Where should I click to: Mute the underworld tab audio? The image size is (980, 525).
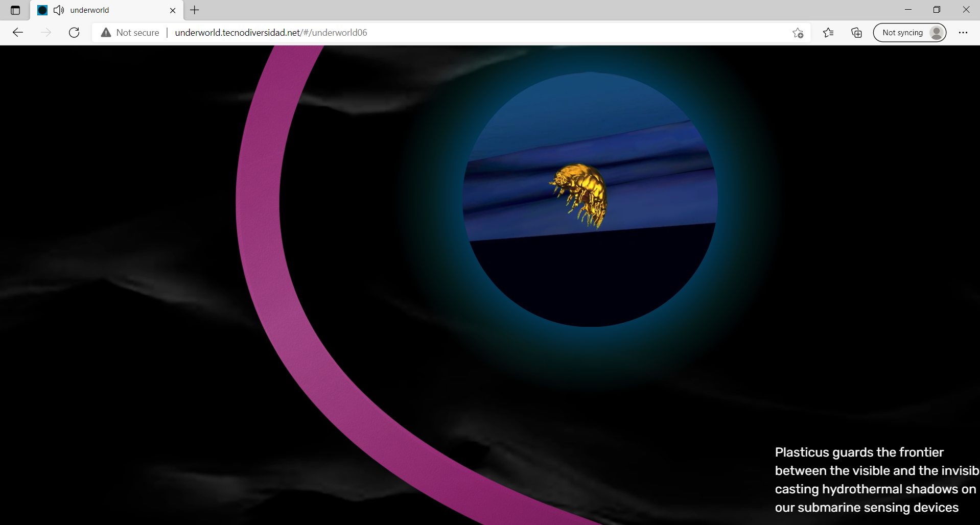(x=58, y=10)
